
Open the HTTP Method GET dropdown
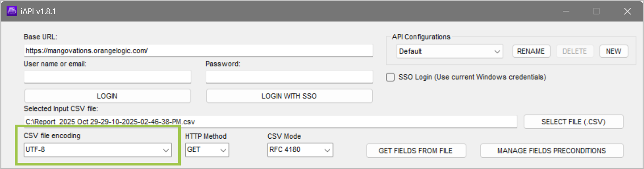tap(207, 150)
